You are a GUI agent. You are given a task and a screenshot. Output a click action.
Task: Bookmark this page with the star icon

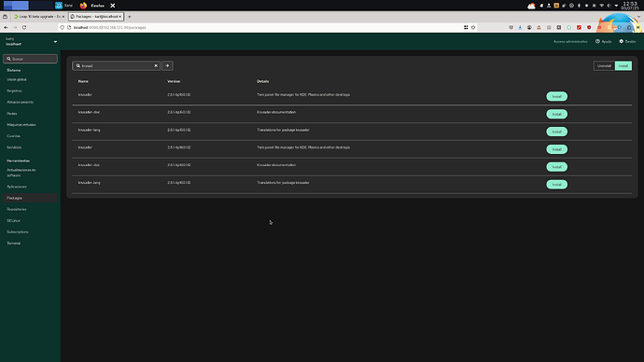[x=473, y=27]
